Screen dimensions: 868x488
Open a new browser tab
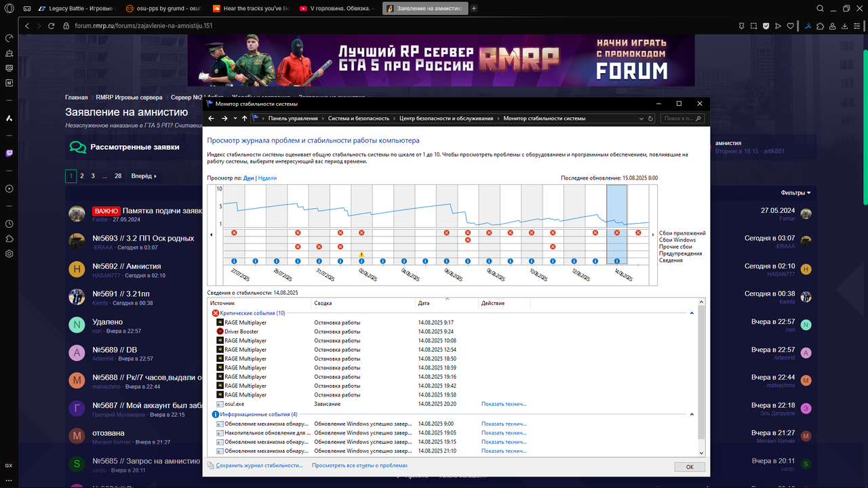[474, 8]
